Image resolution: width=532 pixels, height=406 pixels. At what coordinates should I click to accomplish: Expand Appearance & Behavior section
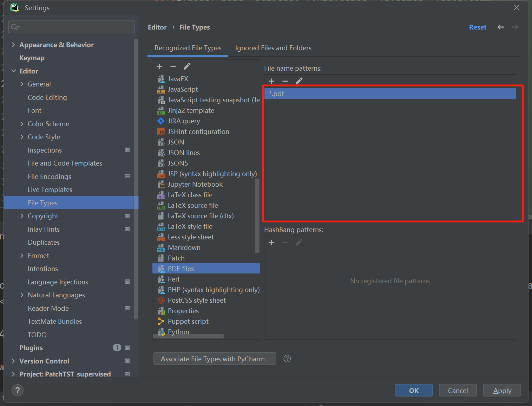[13, 45]
